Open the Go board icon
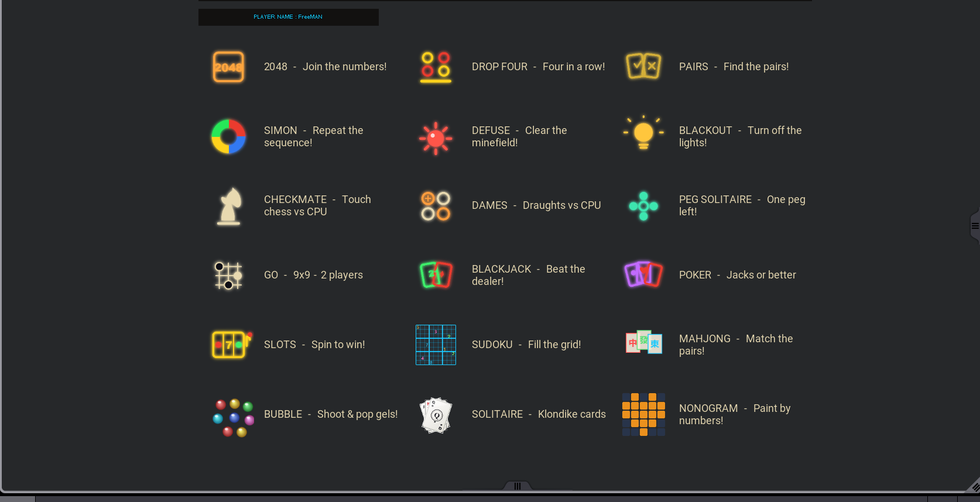The image size is (980, 502). (x=228, y=276)
